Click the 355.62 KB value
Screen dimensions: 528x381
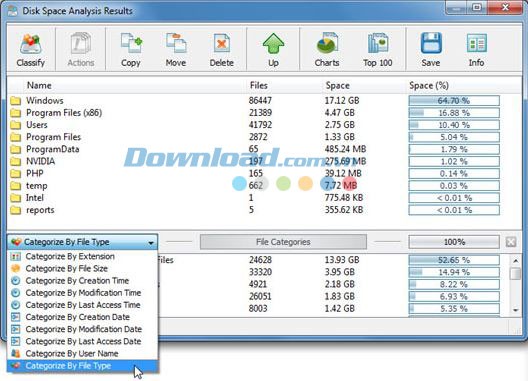[344, 210]
